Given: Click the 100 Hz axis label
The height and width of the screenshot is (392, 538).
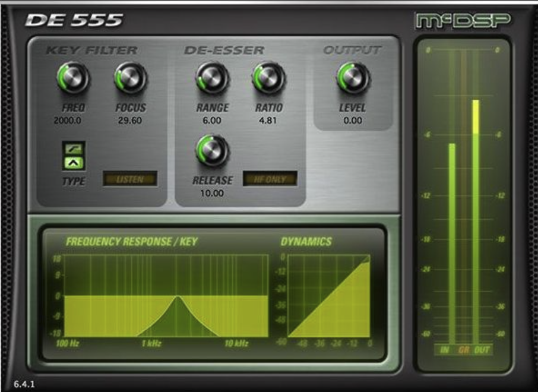Looking at the screenshot, I should coord(68,343).
